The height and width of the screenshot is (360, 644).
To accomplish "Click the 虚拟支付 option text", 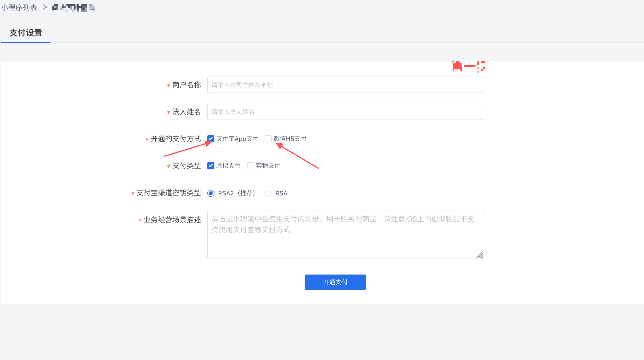I will pyautogui.click(x=228, y=166).
